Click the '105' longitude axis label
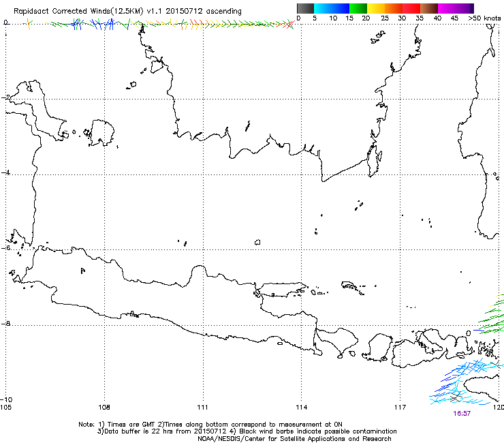This screenshot has height=443, width=504. 5,408
